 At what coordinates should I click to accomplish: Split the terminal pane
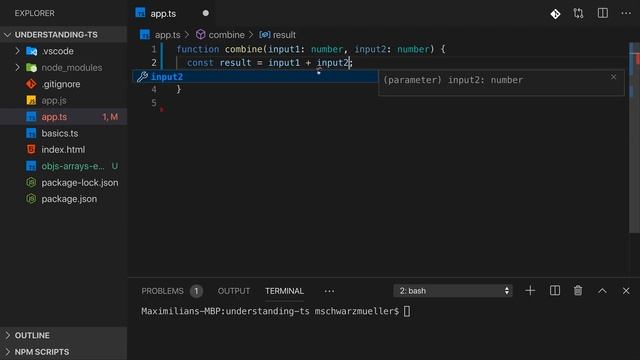click(555, 291)
